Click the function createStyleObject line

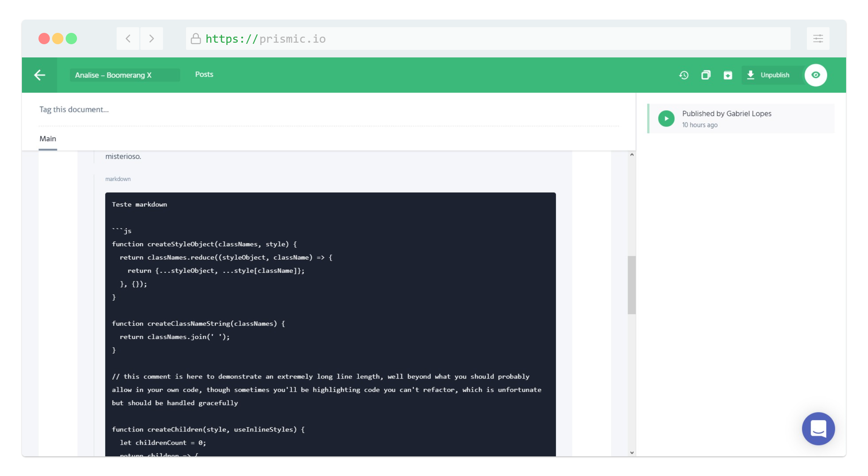coord(204,244)
